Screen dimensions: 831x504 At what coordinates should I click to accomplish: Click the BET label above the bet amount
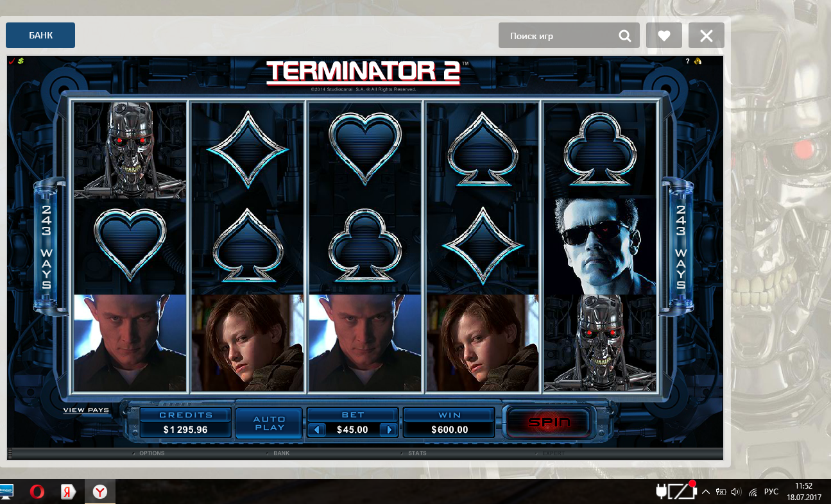[x=353, y=415]
